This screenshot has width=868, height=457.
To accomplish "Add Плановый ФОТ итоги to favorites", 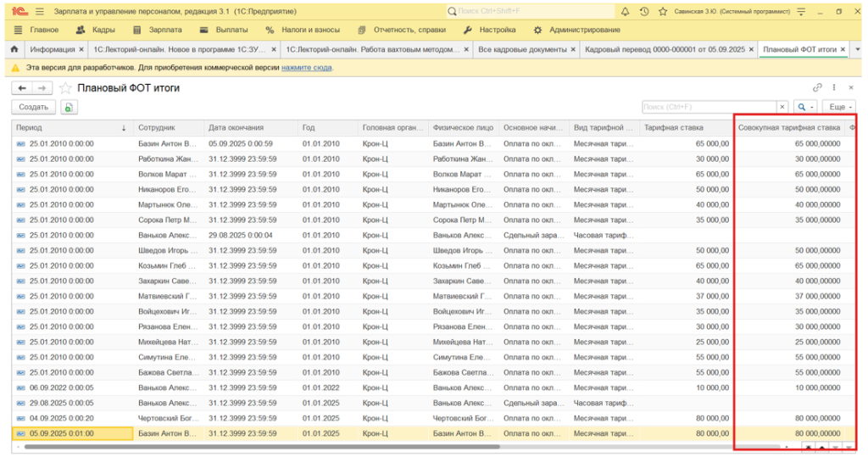I will tap(65, 88).
